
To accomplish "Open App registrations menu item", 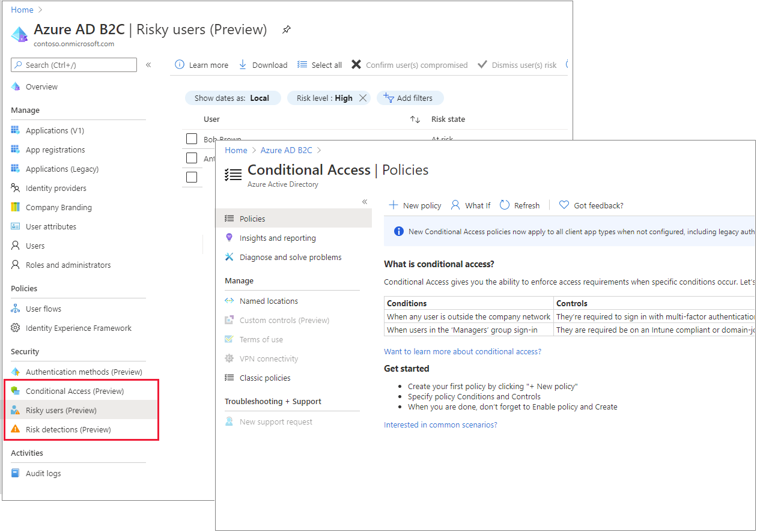I will tap(55, 150).
